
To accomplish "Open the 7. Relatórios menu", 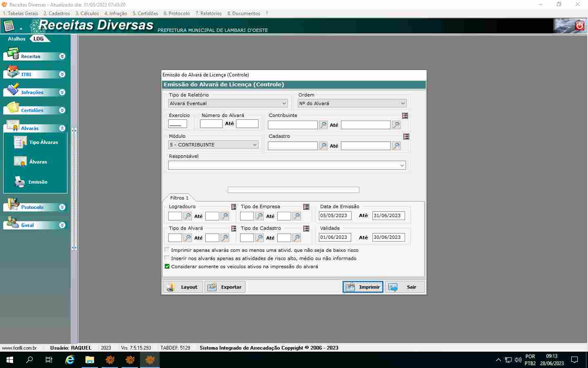I will coord(208,13).
